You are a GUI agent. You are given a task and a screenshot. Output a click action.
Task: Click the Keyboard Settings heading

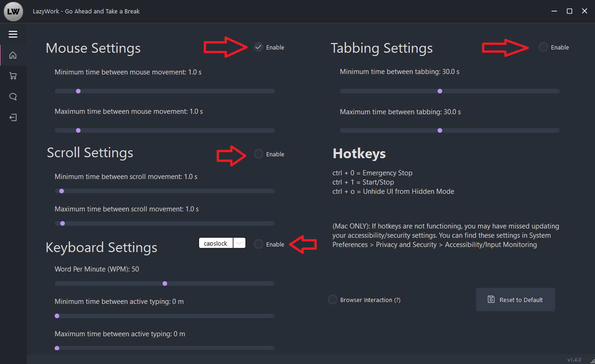pyautogui.click(x=101, y=247)
